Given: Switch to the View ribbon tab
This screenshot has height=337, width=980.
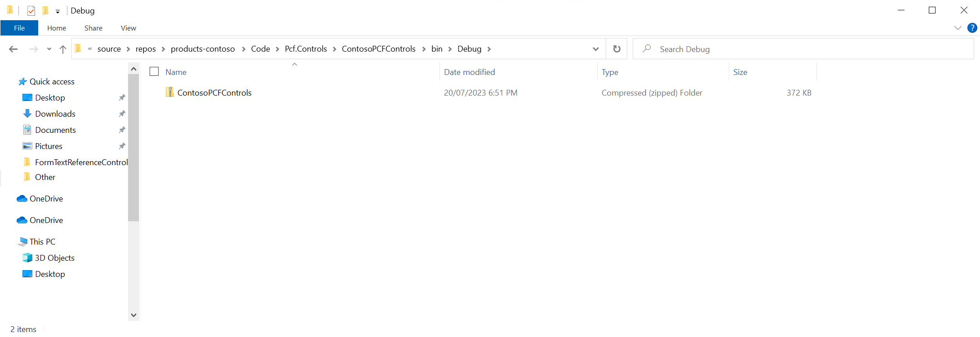Looking at the screenshot, I should [x=128, y=28].
